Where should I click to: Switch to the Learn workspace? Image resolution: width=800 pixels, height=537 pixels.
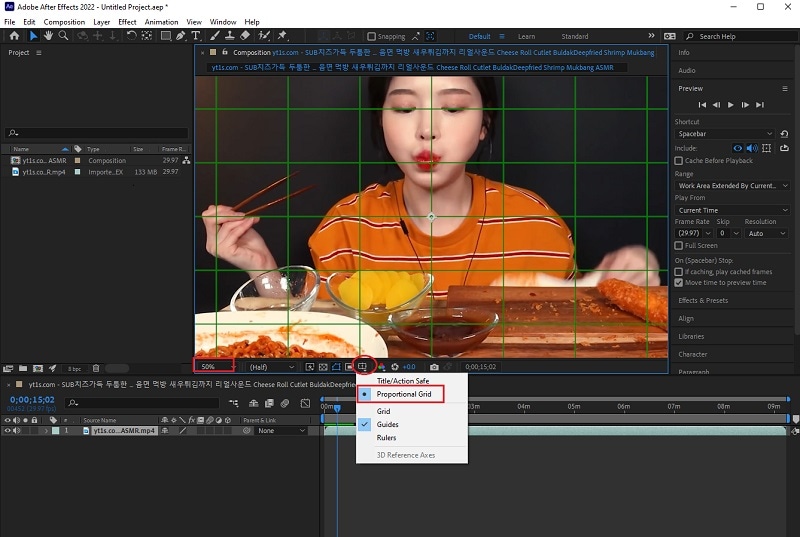526,36
